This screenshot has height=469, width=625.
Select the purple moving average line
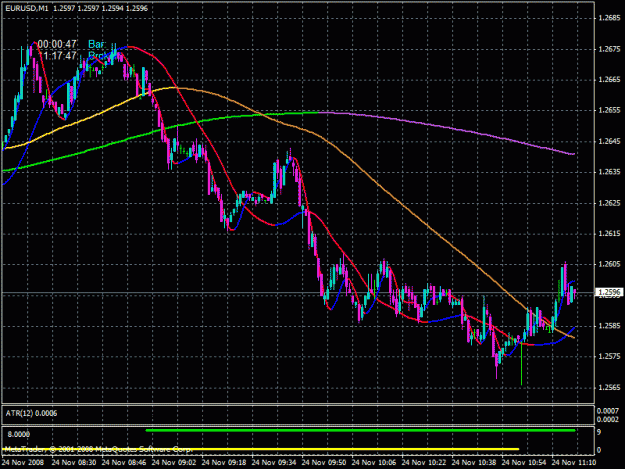[x=446, y=128]
